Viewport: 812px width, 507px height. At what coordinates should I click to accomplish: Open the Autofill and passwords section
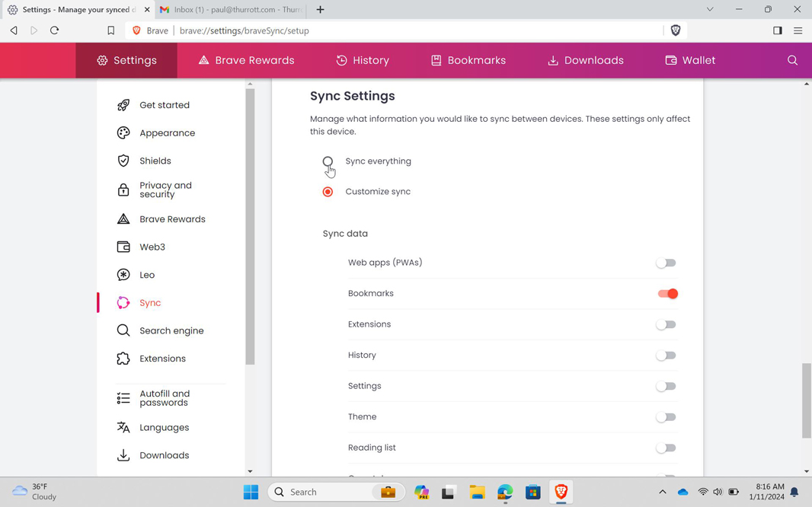[164, 398]
